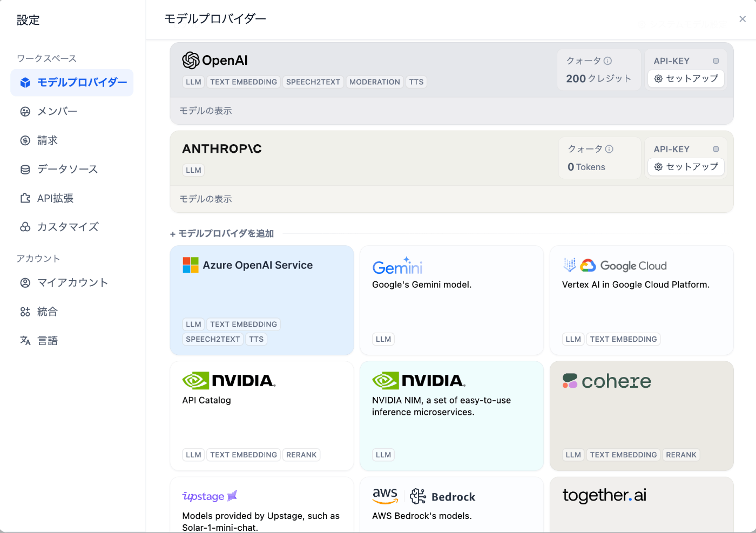Open the カスタマイズ settings section
Image resolution: width=756 pixels, height=533 pixels.
[x=72, y=227]
